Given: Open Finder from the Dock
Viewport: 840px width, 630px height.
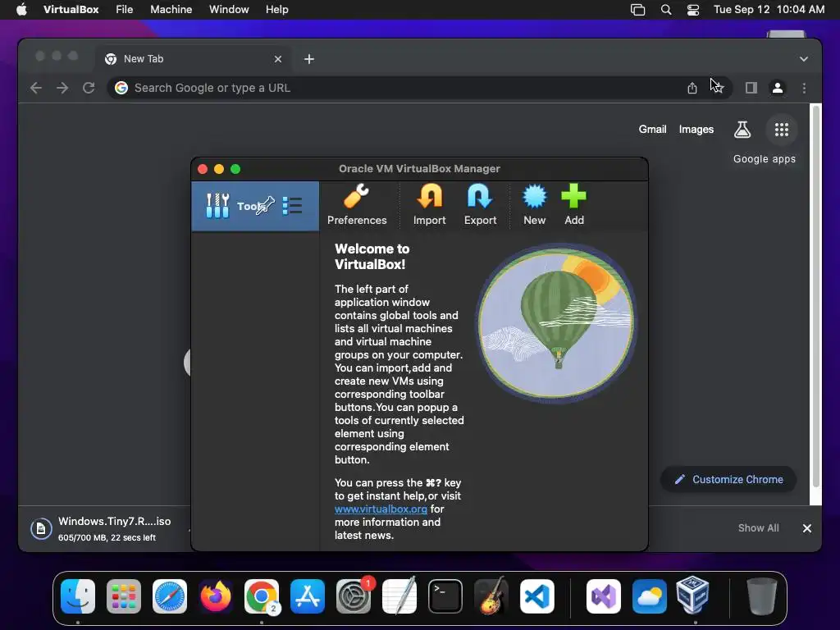Looking at the screenshot, I should click(x=78, y=596).
